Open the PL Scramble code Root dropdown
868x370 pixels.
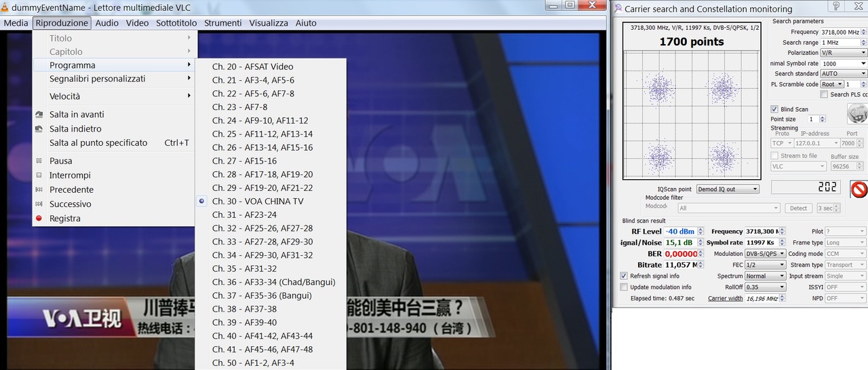(x=831, y=84)
